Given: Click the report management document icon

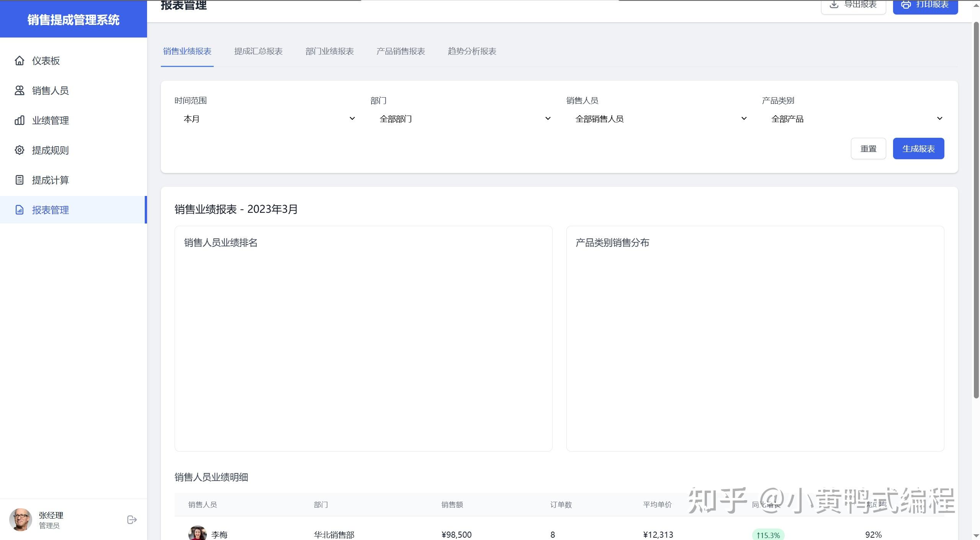Looking at the screenshot, I should [20, 210].
